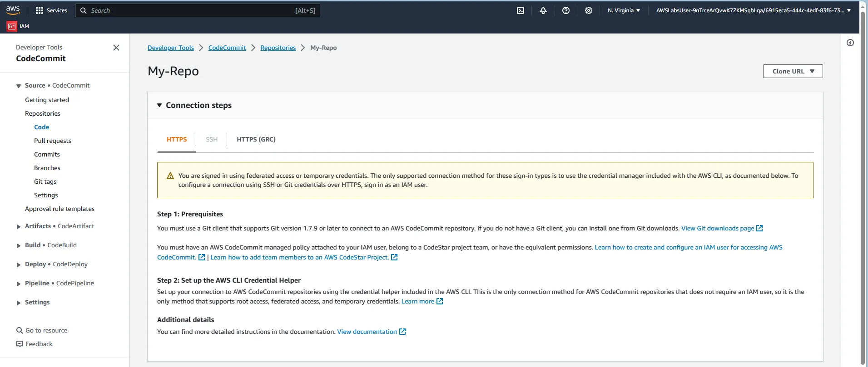Viewport: 868px width, 367px height.
Task: Open Repositories in the sidebar
Action: tap(43, 113)
